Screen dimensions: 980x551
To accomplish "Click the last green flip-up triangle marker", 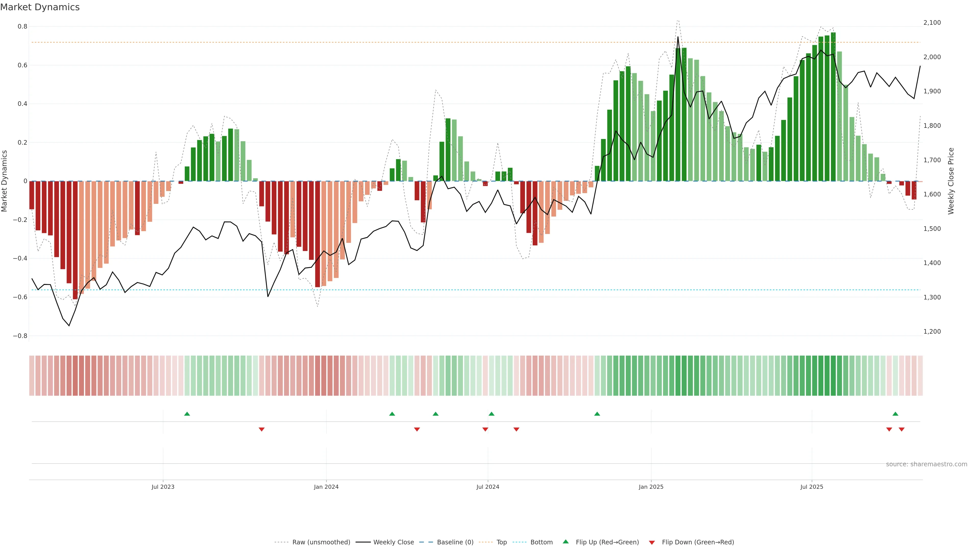I will tap(895, 414).
